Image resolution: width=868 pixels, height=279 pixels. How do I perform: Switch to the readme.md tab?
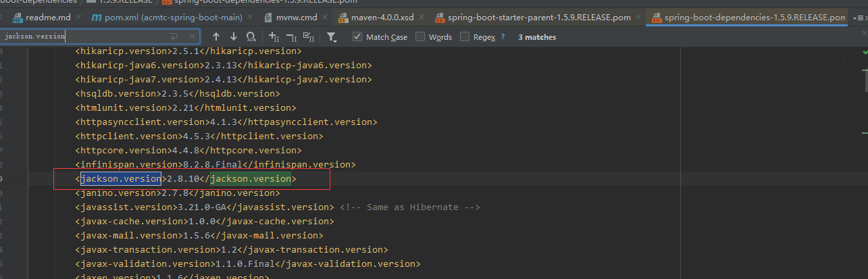(x=48, y=17)
